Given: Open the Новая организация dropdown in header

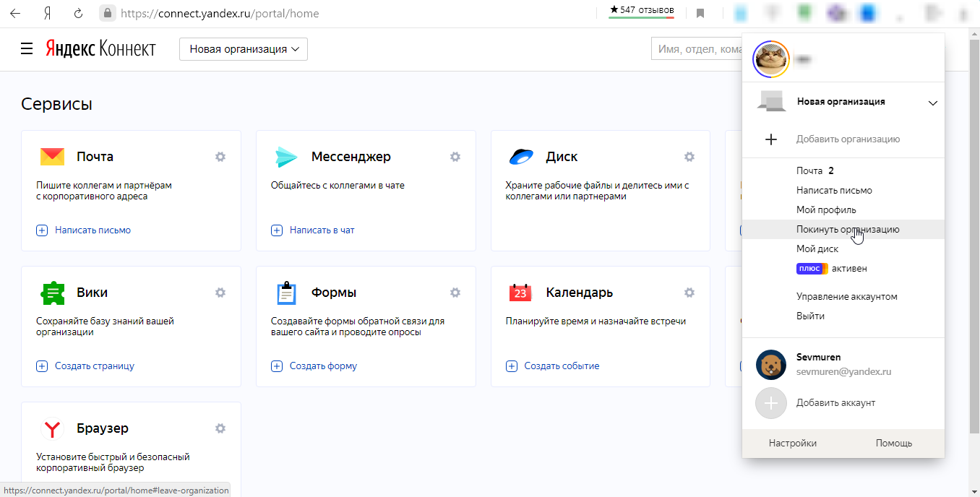Looking at the screenshot, I should [x=244, y=49].
